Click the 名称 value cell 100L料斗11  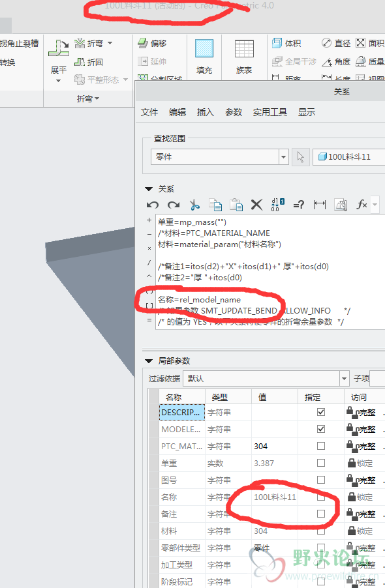[275, 497]
